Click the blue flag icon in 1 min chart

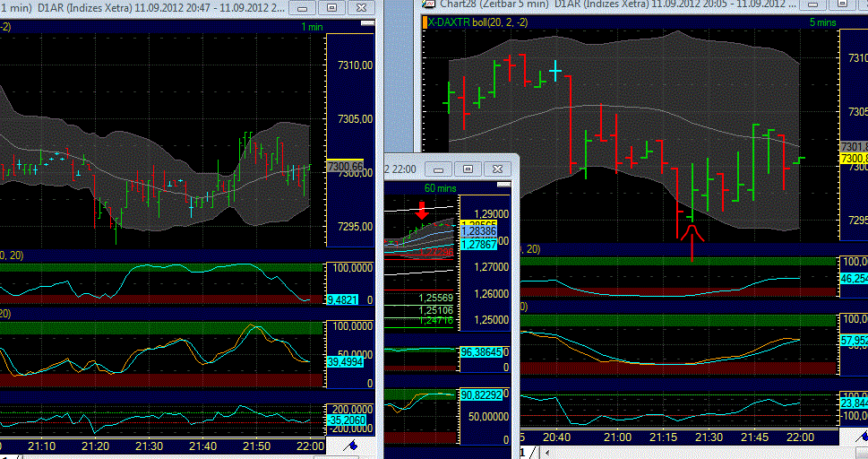(350, 446)
